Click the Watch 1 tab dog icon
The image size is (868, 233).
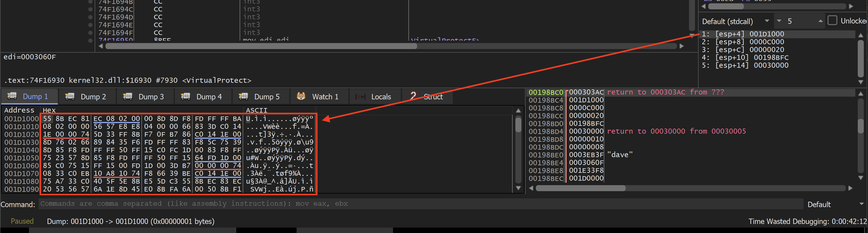click(301, 96)
